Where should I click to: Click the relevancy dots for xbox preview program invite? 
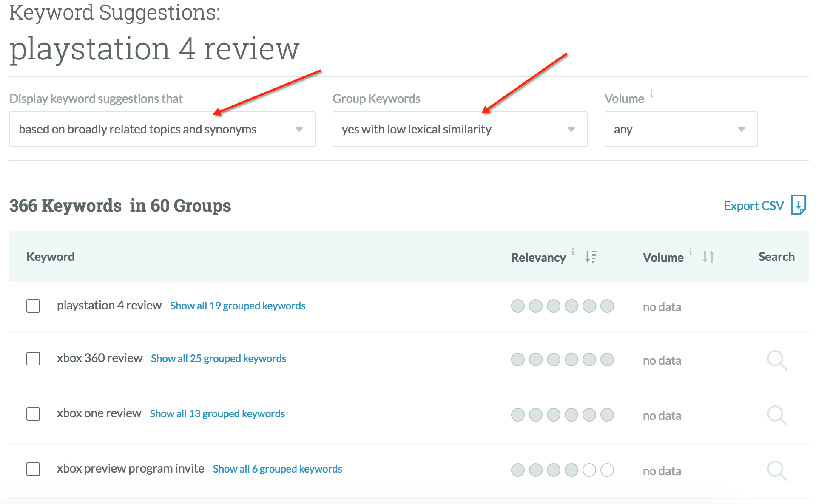pyautogui.click(x=562, y=470)
